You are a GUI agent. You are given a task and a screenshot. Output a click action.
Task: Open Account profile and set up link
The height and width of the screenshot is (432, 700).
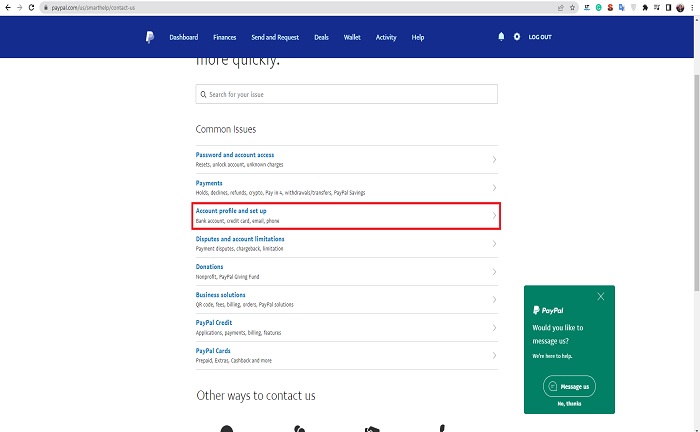(x=231, y=211)
